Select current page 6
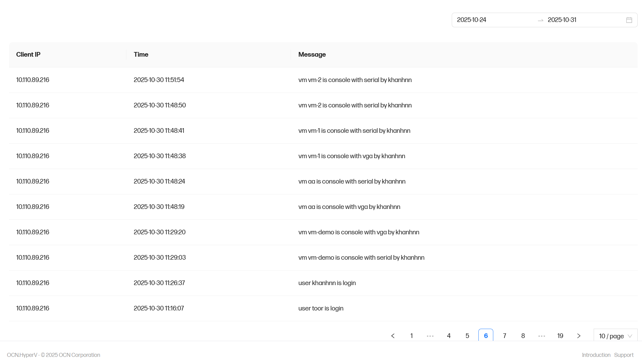Image resolution: width=642 pixels, height=364 pixels. pyautogui.click(x=486, y=336)
